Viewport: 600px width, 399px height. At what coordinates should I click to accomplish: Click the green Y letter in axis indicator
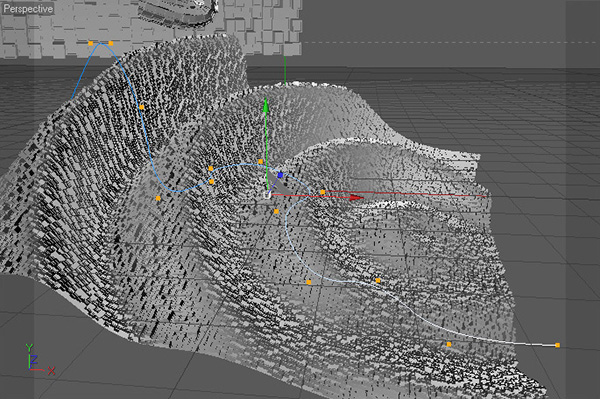29,347
